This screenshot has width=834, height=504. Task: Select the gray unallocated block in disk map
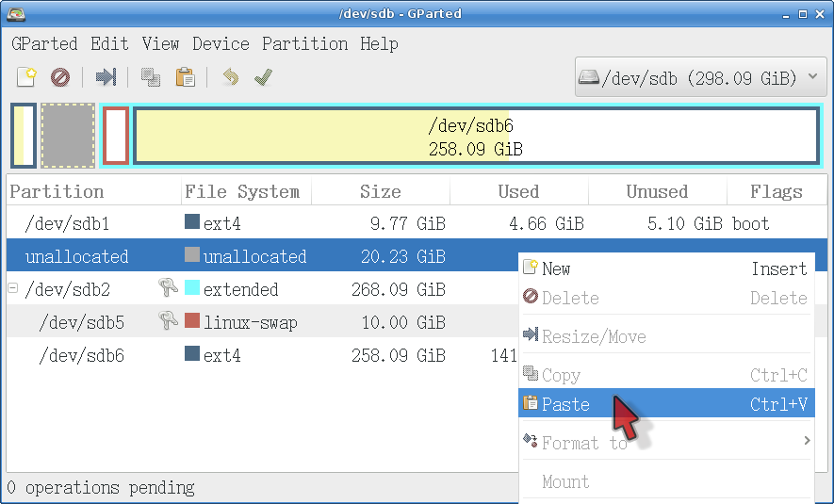tap(68, 136)
